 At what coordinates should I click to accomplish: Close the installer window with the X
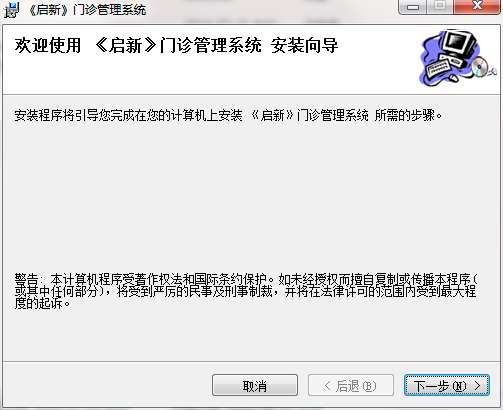(477, 7)
